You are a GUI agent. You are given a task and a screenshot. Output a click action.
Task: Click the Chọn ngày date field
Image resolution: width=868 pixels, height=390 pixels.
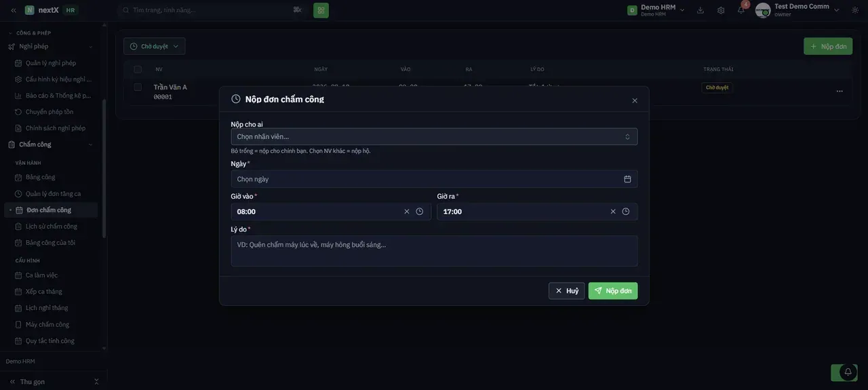[x=434, y=179]
